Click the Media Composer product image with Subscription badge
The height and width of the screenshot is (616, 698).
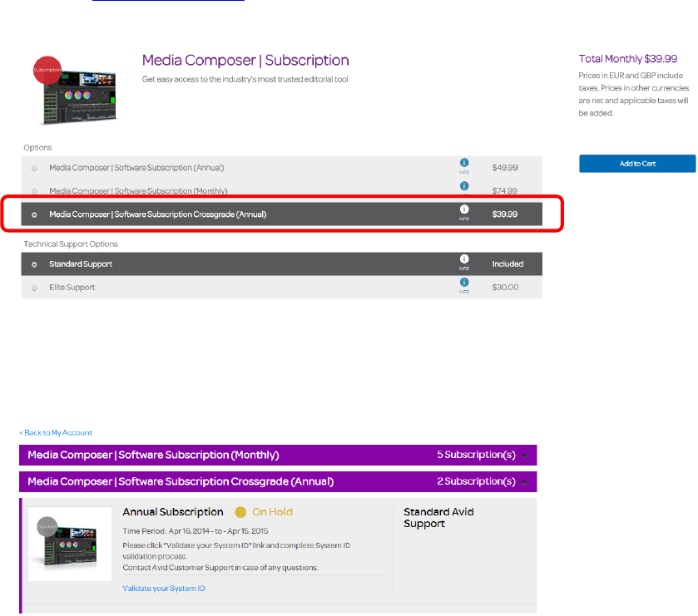coord(75,91)
